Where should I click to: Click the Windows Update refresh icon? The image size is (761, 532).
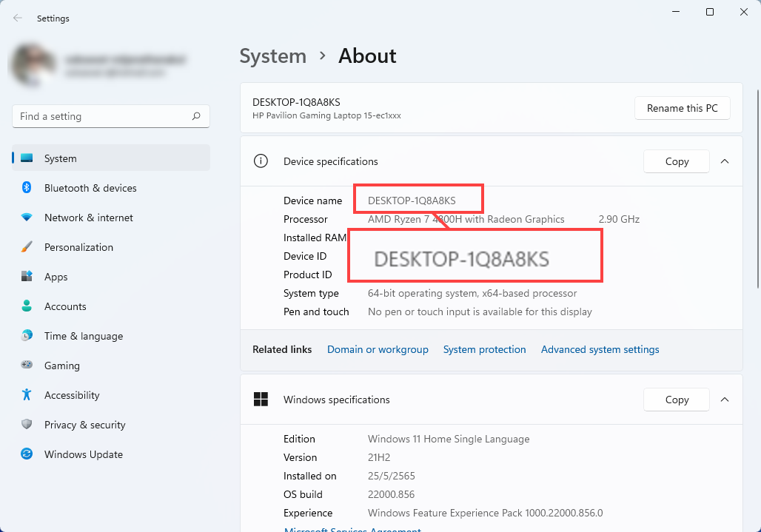click(27, 454)
